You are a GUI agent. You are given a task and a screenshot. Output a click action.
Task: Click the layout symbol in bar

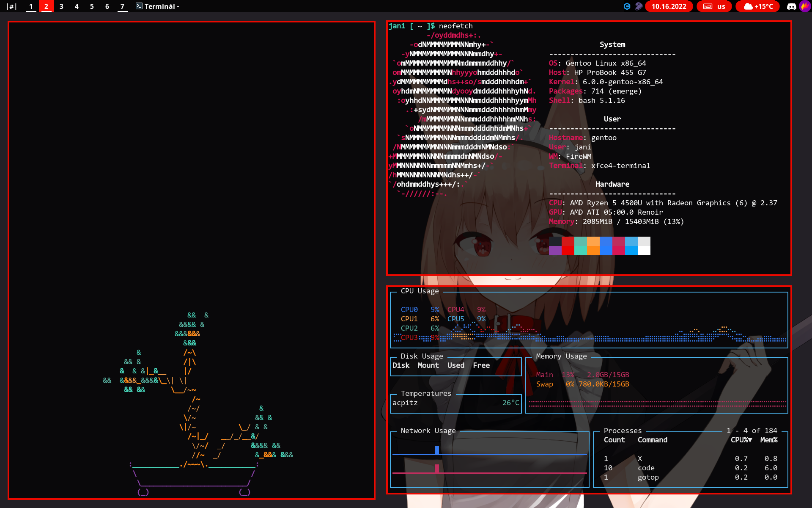pos(11,6)
